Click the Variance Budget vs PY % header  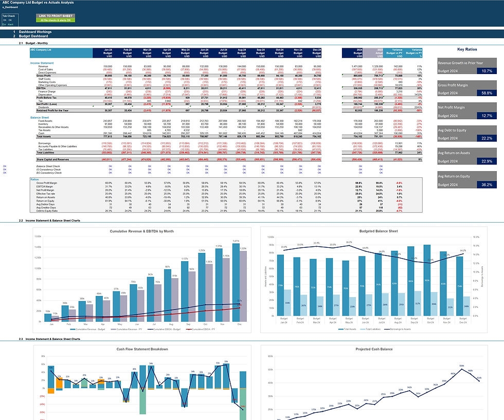[x=415, y=52]
